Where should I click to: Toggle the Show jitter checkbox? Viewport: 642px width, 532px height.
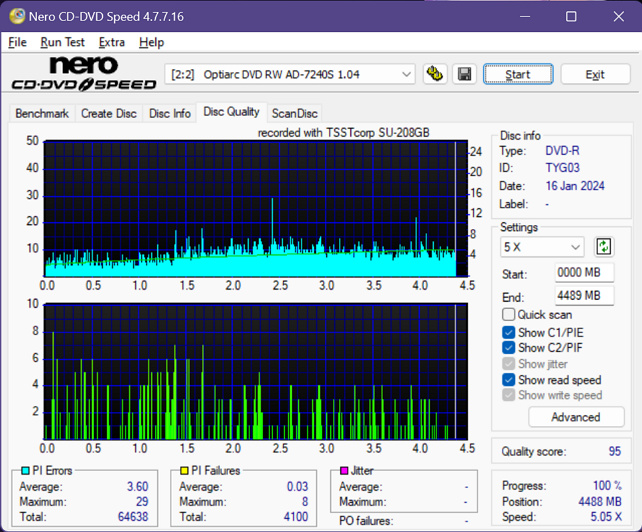[509, 364]
